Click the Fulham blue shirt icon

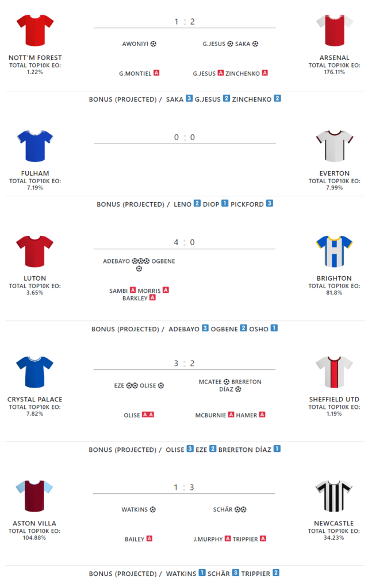tap(35, 146)
